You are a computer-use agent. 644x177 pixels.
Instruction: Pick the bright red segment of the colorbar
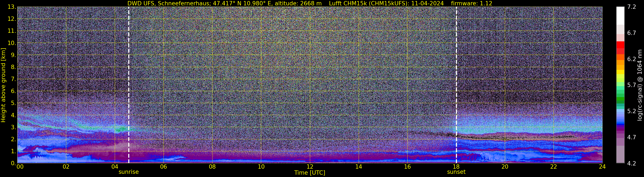click(620, 45)
